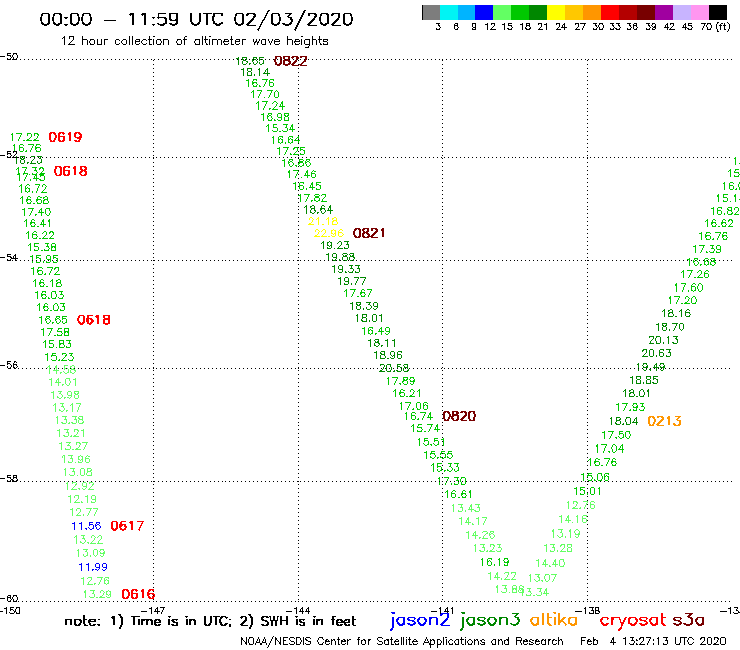Select the purple swatch in the color scale

664,12
